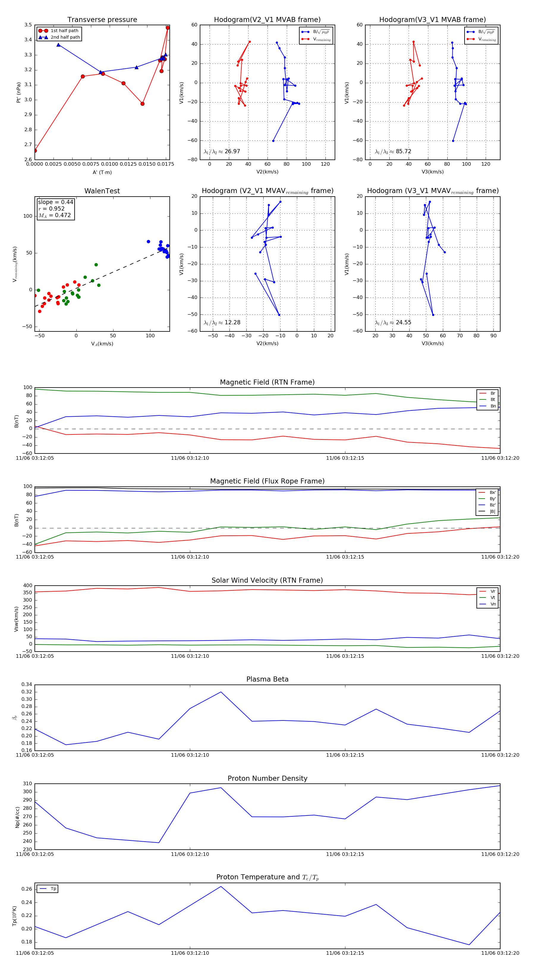535x980 pixels.
Task: Click the 'Transverse pressure' plot title
Action: (102, 20)
